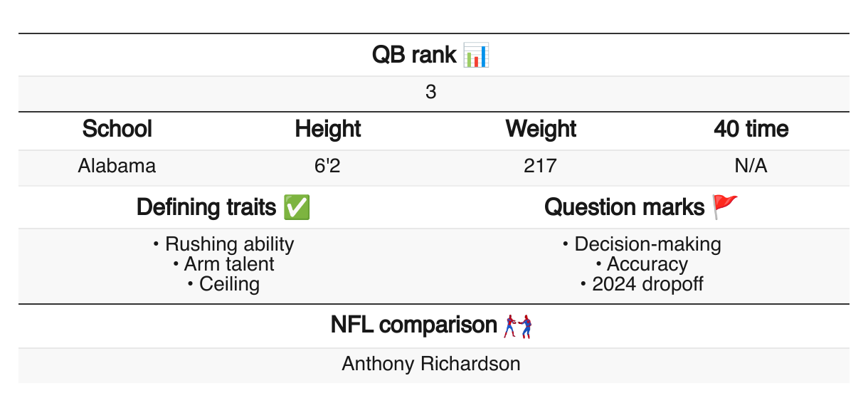Click the Defining traits heading
Screen dimensions: 868x403
click(x=206, y=207)
